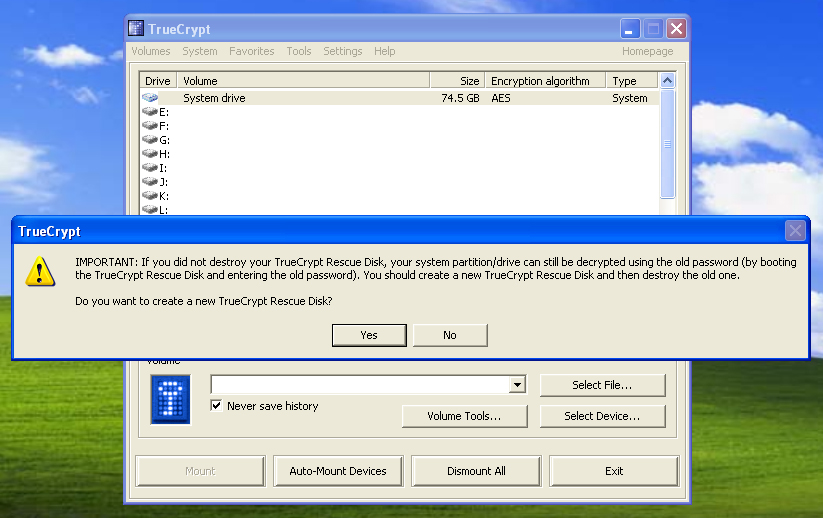Image resolution: width=823 pixels, height=518 pixels.
Task: Expand the volume path dropdown arrow
Action: 517,385
